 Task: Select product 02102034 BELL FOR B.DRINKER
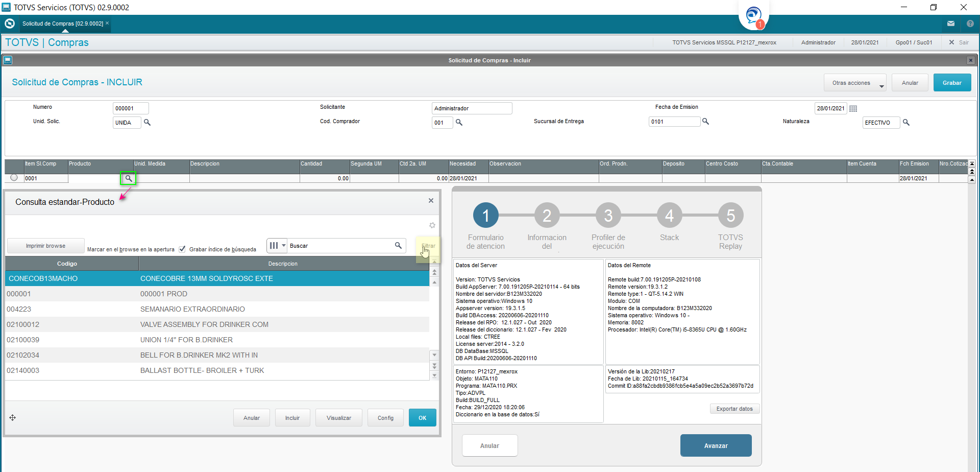click(x=217, y=355)
